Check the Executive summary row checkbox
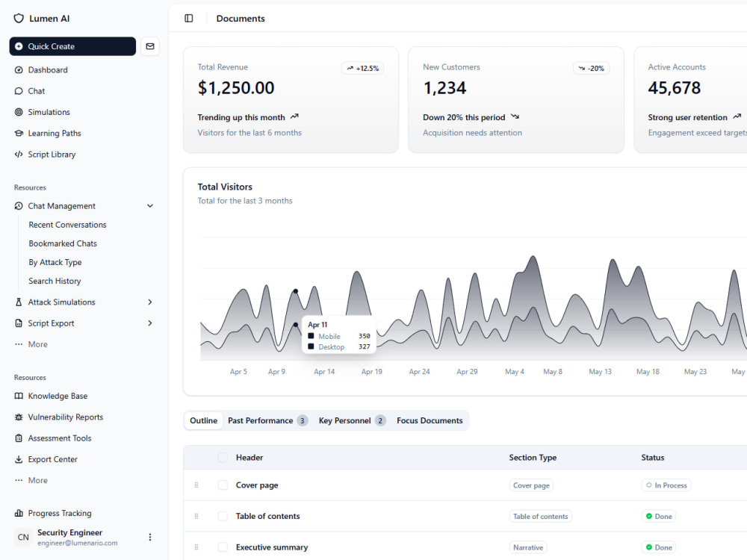The height and width of the screenshot is (560, 747). click(223, 547)
